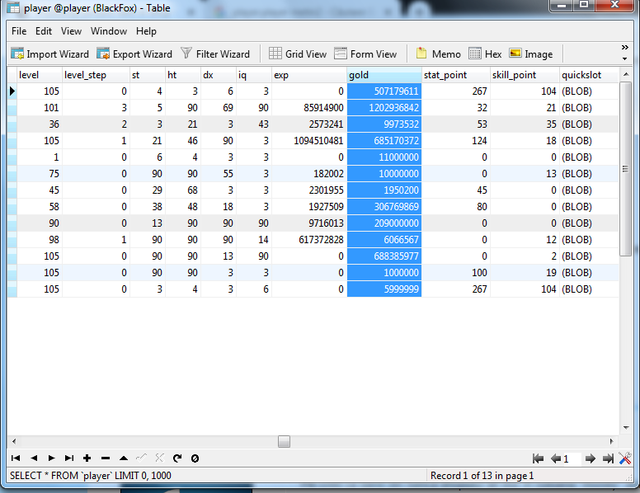Select the gold column header
Screen dimensions: 640x493
[384, 75]
